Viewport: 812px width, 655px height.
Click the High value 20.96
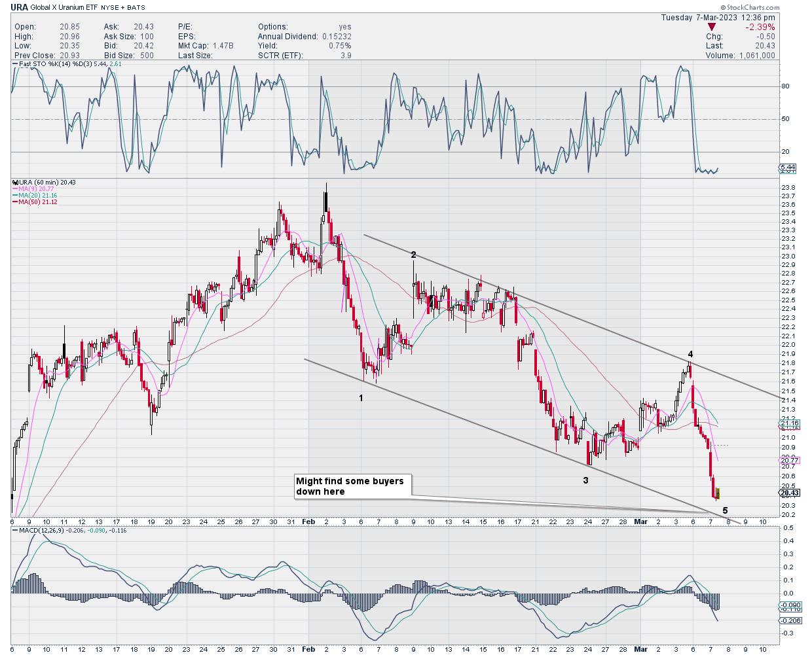(69, 37)
